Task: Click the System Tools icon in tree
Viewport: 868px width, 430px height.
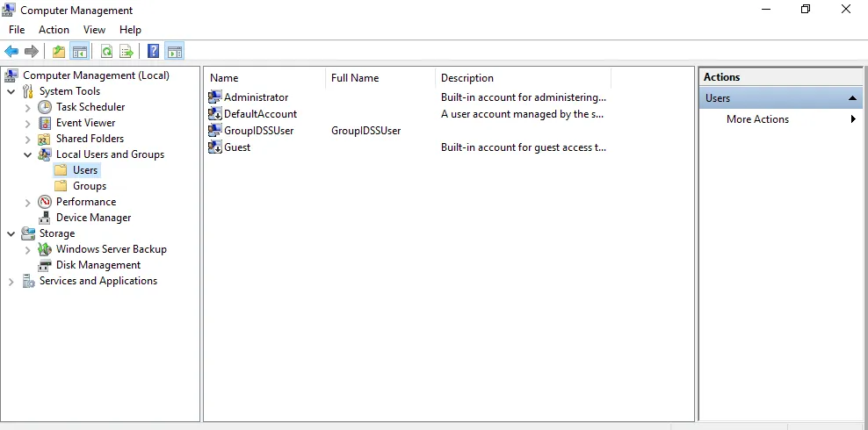Action: click(28, 91)
